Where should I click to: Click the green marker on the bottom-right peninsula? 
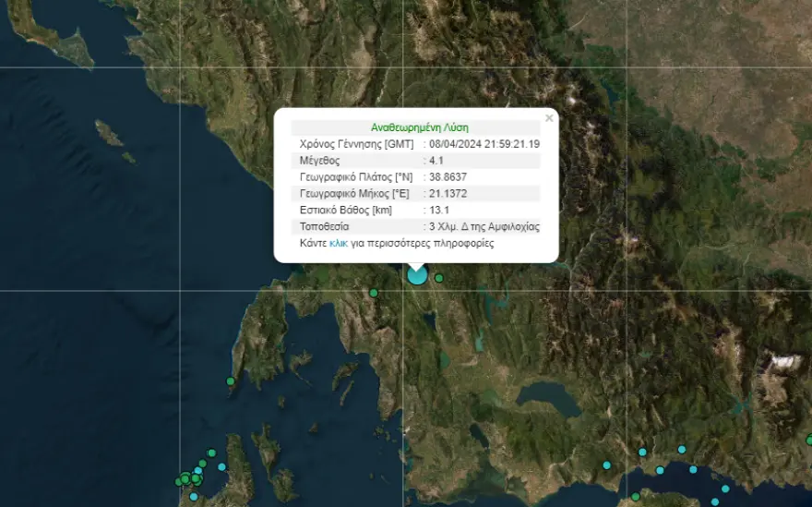[x=636, y=498]
